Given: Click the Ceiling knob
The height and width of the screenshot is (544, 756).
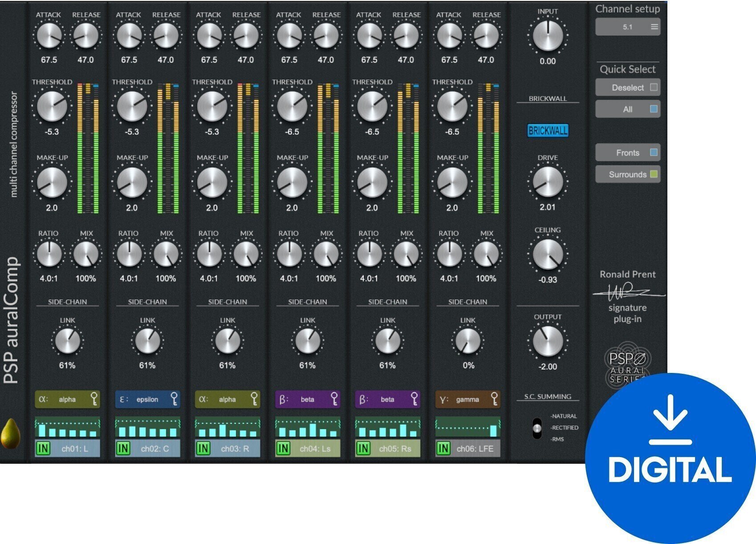Looking at the screenshot, I should [548, 254].
